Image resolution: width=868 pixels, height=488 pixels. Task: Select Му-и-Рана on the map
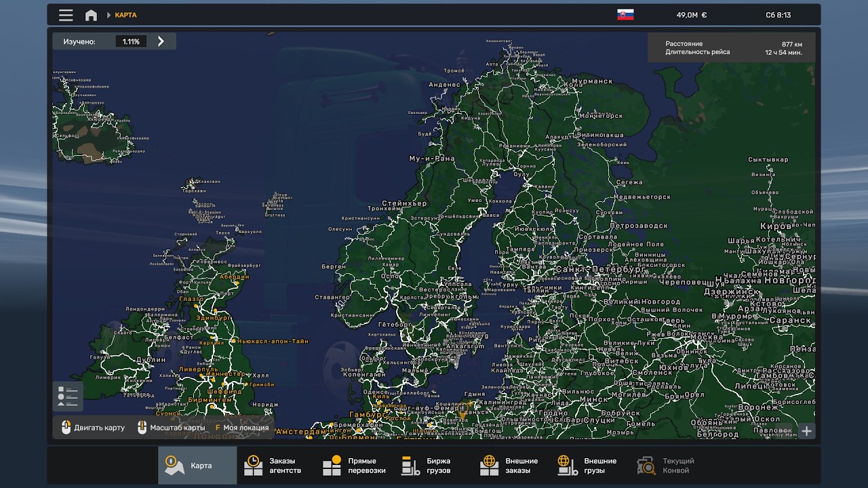432,159
